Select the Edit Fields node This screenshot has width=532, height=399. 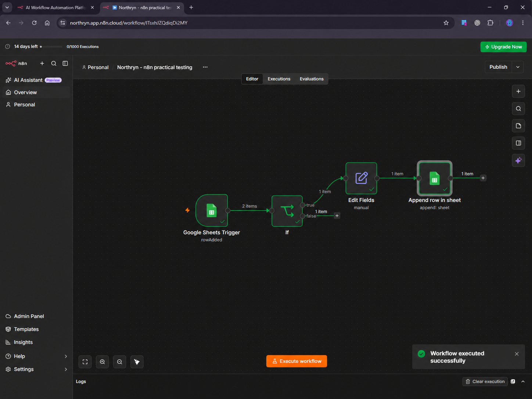coord(361,178)
